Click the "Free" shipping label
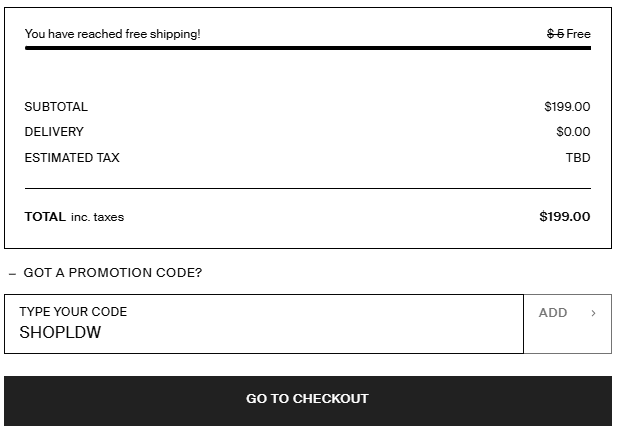Viewport: 620px width, 433px height. tap(579, 34)
